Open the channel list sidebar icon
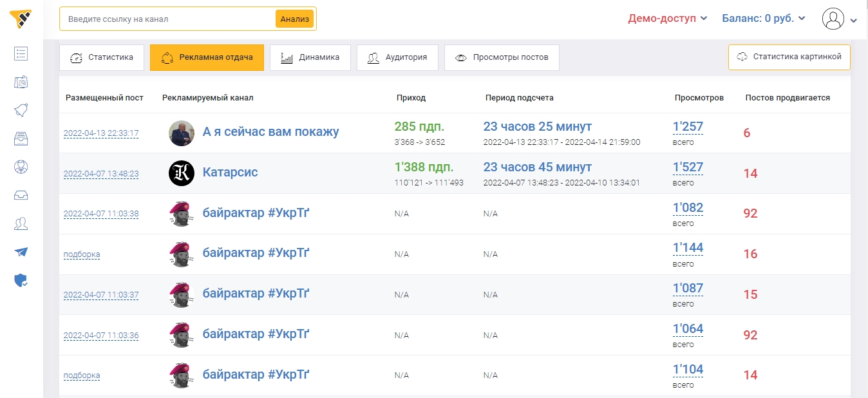This screenshot has height=398, width=868. pos(21,53)
